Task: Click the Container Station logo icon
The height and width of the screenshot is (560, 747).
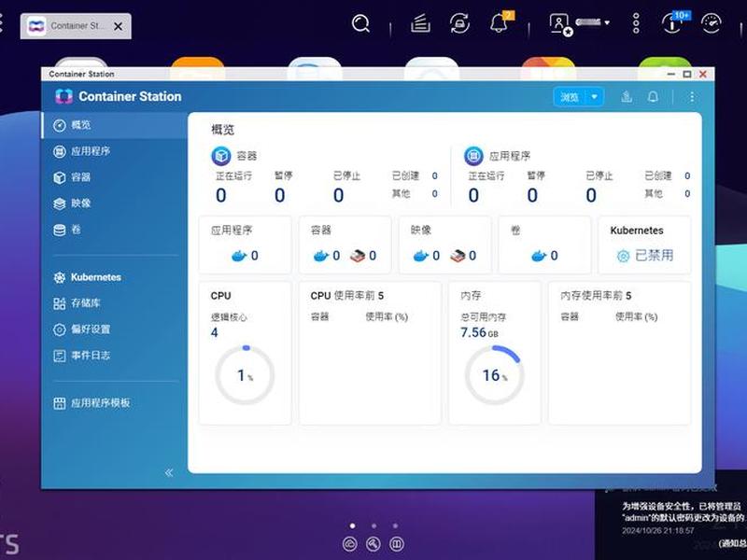Action: pyautogui.click(x=63, y=96)
